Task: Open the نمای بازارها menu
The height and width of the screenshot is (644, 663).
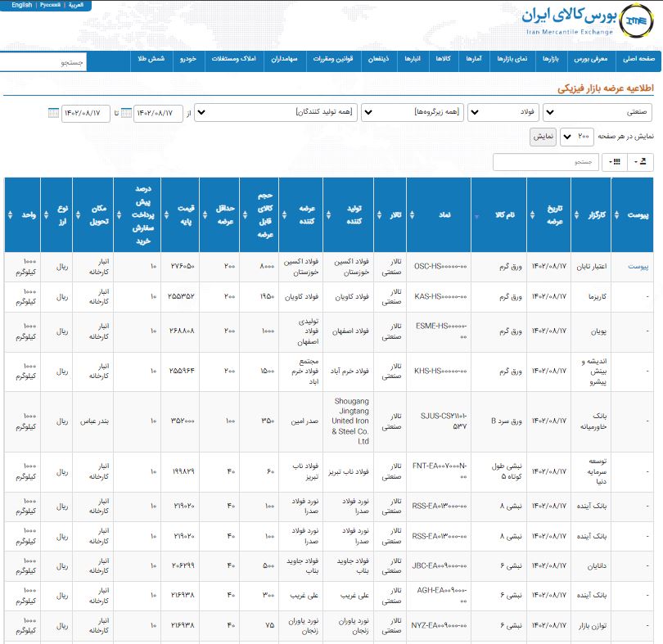Action: coord(512,59)
